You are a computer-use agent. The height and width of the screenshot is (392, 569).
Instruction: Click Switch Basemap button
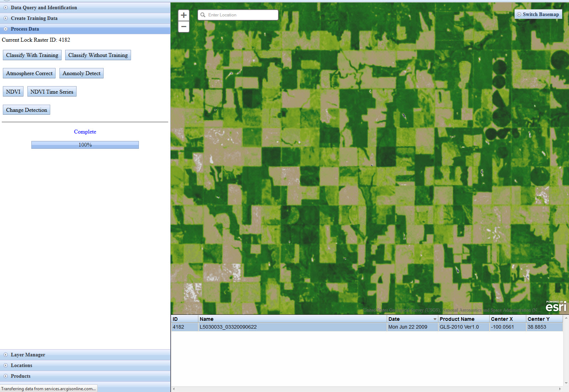point(538,14)
